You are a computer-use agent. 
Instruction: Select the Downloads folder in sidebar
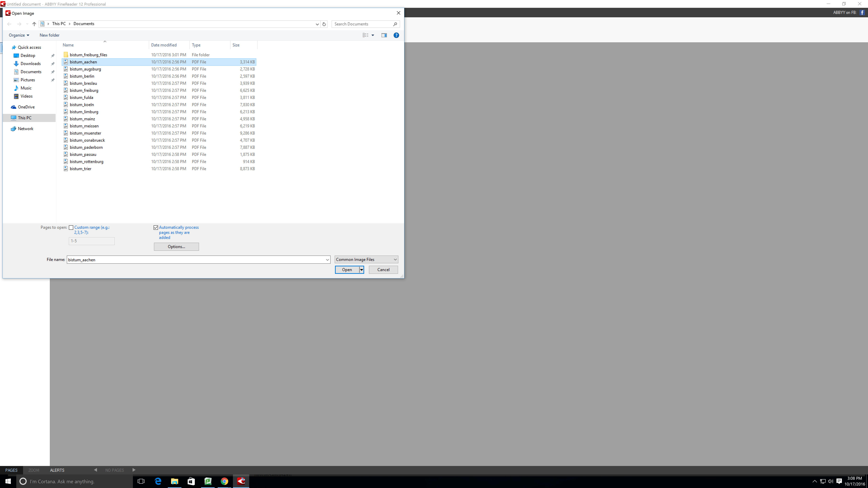30,64
